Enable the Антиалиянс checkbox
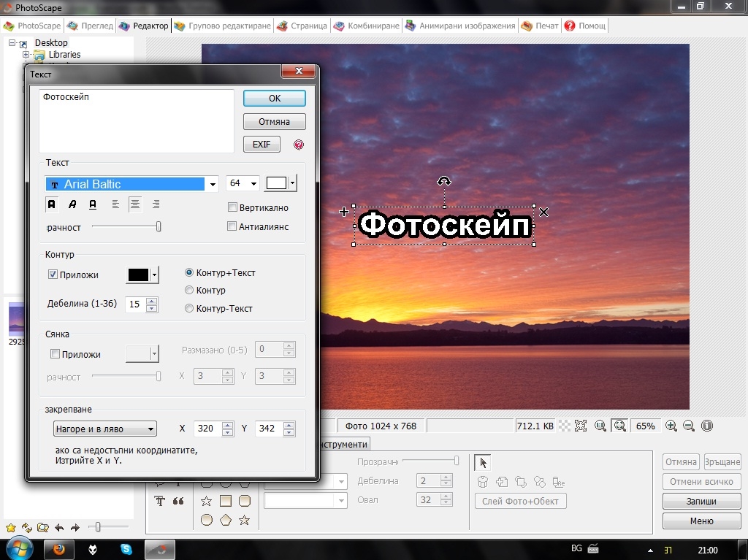The width and height of the screenshot is (748, 560). 232,226
